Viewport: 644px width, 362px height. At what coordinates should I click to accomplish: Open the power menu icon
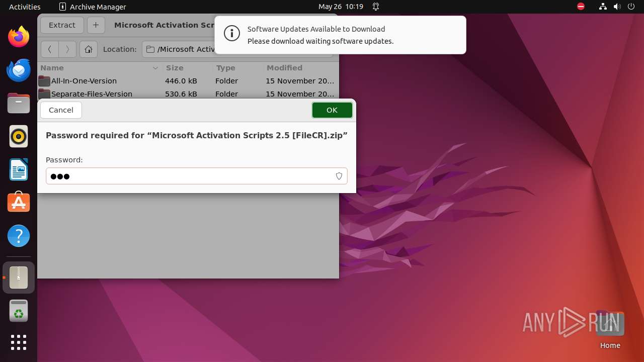coord(631,7)
